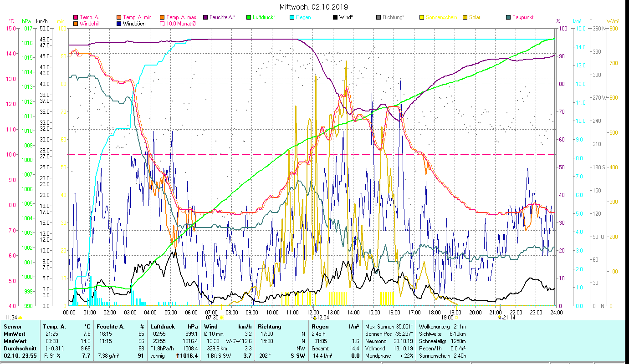Viewport: 629px width, 364px height.
Task: Click the chart title Mittwoch, 02.10.2019
Action: pos(314,7)
